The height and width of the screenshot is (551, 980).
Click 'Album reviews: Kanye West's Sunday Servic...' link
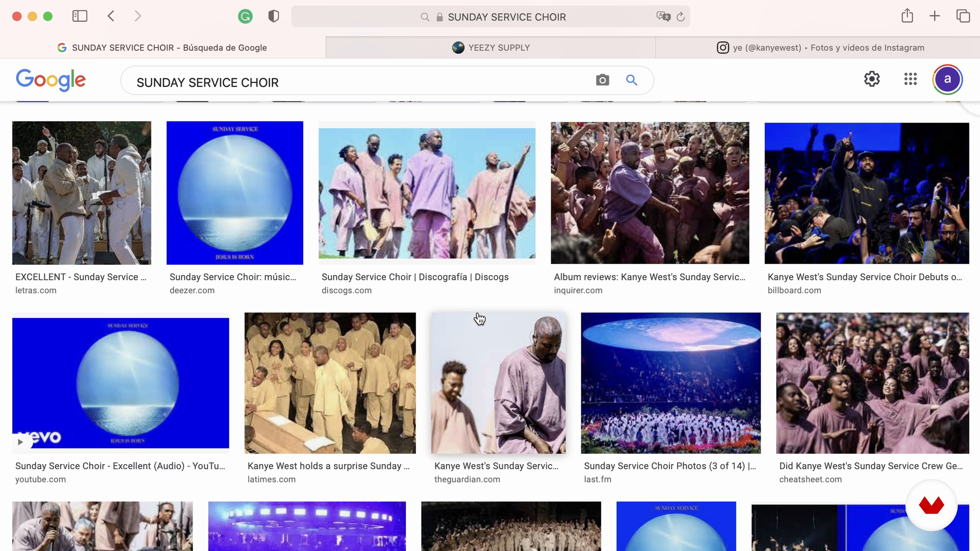point(650,277)
